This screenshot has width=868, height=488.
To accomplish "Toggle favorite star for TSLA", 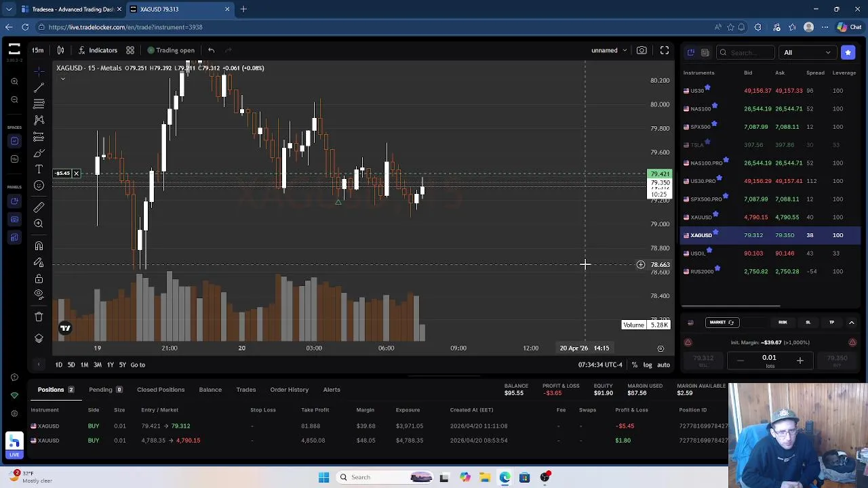I will tap(707, 141).
